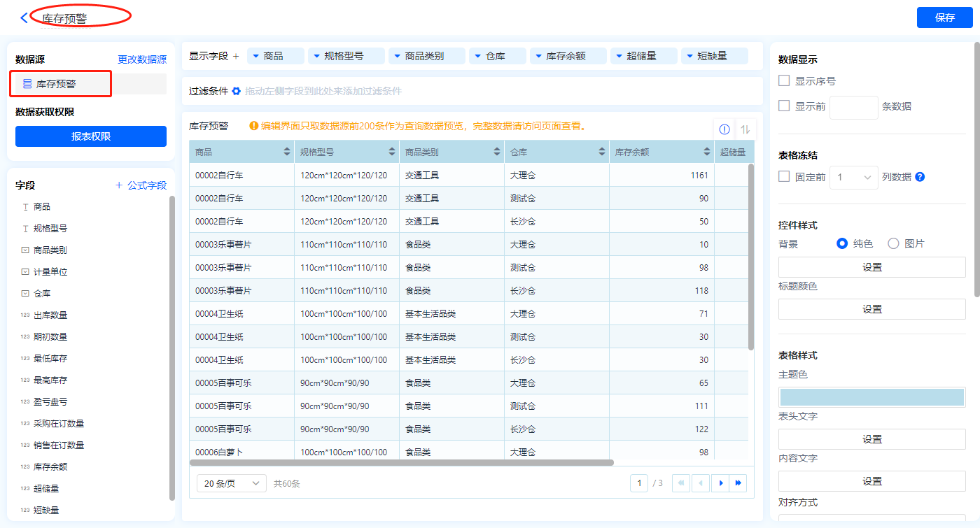The width and height of the screenshot is (980, 528).
Task: Click the help icon next to 列数据
Action: [x=920, y=177]
